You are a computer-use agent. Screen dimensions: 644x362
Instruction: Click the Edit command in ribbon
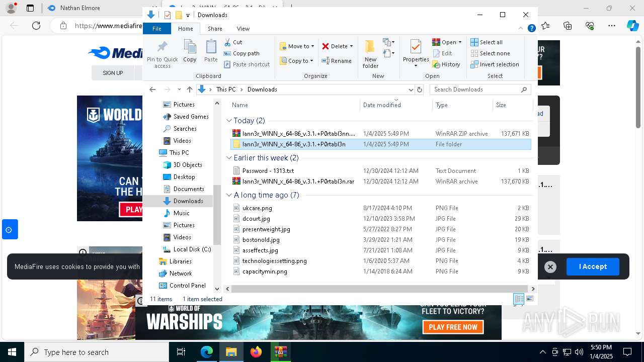[442, 53]
